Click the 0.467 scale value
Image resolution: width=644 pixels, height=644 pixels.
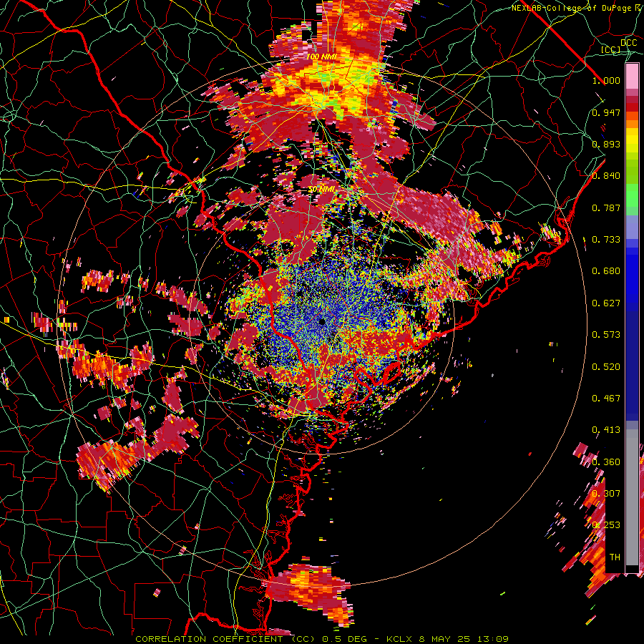[x=606, y=399]
